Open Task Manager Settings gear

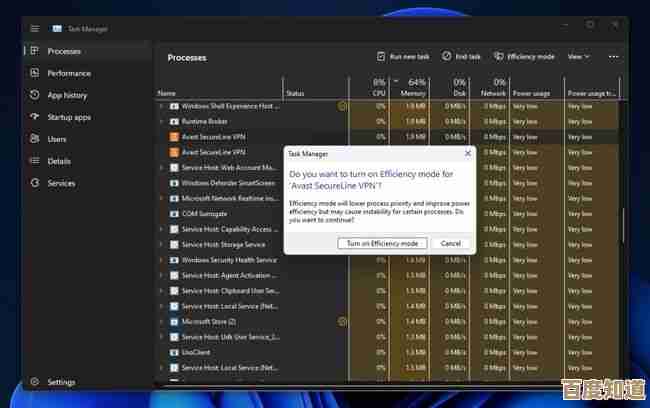[x=35, y=382]
